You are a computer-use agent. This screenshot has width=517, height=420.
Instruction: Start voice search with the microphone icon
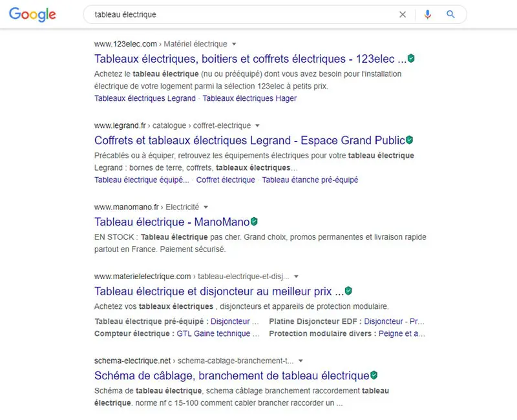click(428, 14)
